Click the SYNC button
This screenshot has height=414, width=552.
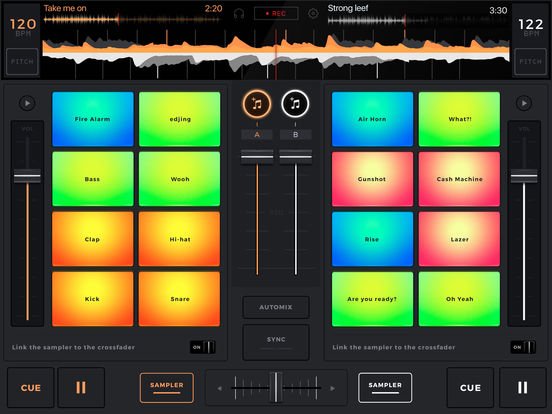(276, 342)
